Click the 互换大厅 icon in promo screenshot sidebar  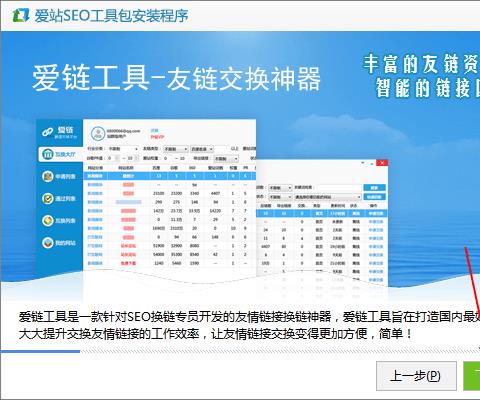[47, 154]
